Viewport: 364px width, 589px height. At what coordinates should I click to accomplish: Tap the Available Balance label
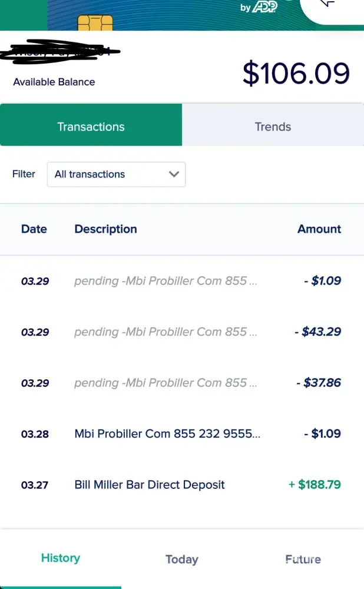pos(54,82)
